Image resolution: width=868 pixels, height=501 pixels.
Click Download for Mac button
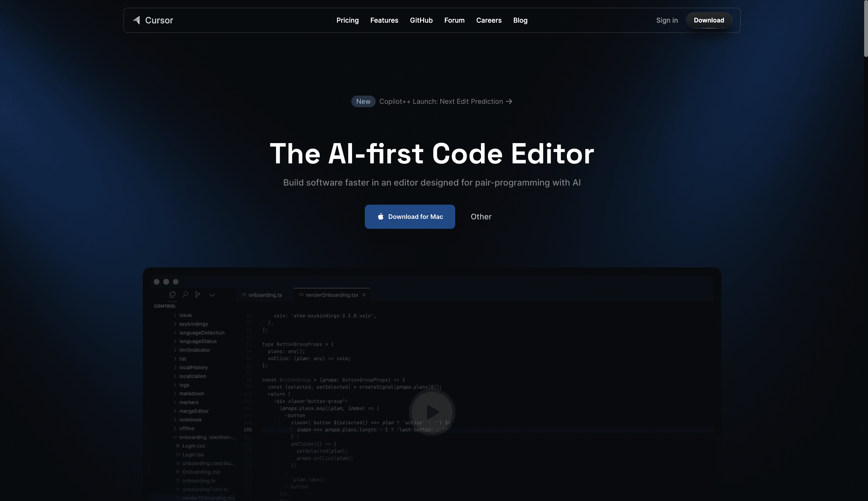pyautogui.click(x=410, y=217)
